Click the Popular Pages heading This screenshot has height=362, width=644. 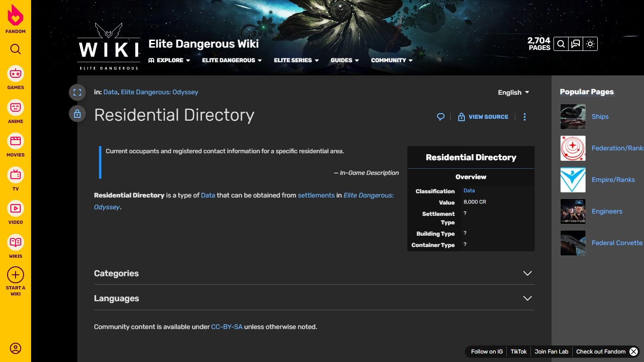[587, 92]
